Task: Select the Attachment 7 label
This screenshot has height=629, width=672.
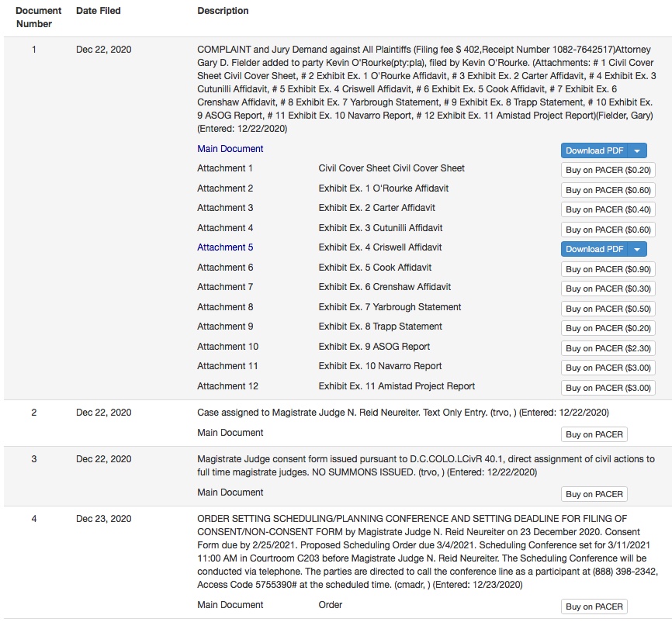Action: (225, 287)
